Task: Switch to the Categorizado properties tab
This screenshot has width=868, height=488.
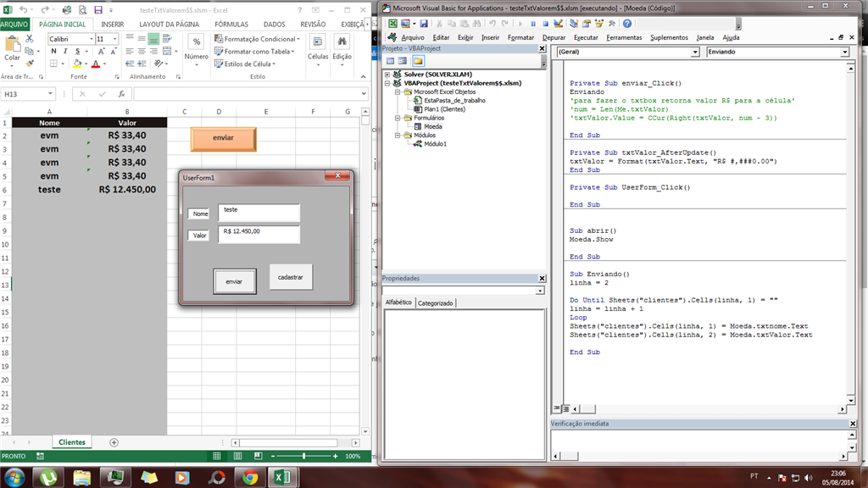Action: click(435, 303)
